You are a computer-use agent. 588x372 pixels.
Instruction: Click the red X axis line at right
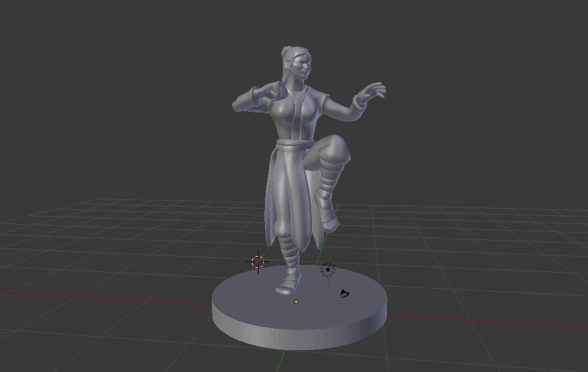[x=487, y=321]
